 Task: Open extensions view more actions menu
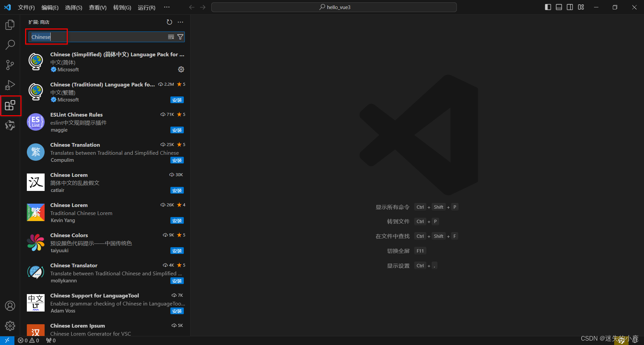point(180,22)
